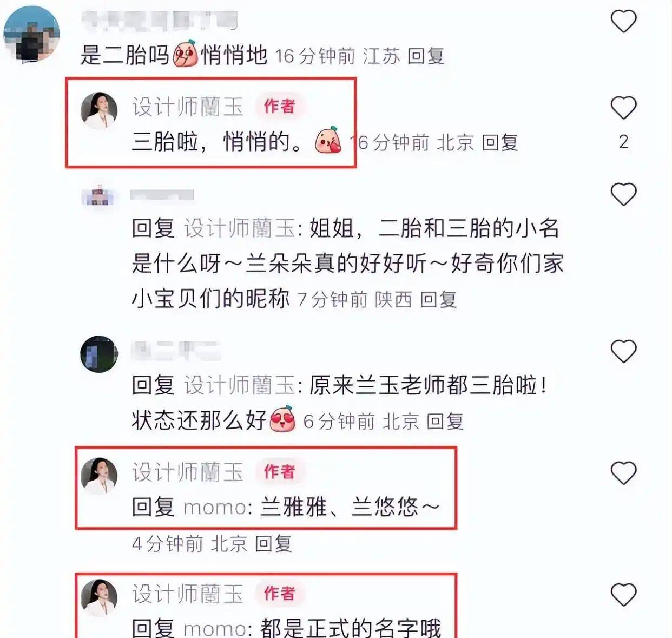Reply to the 4分钟前 北京 author comment

coord(273,543)
